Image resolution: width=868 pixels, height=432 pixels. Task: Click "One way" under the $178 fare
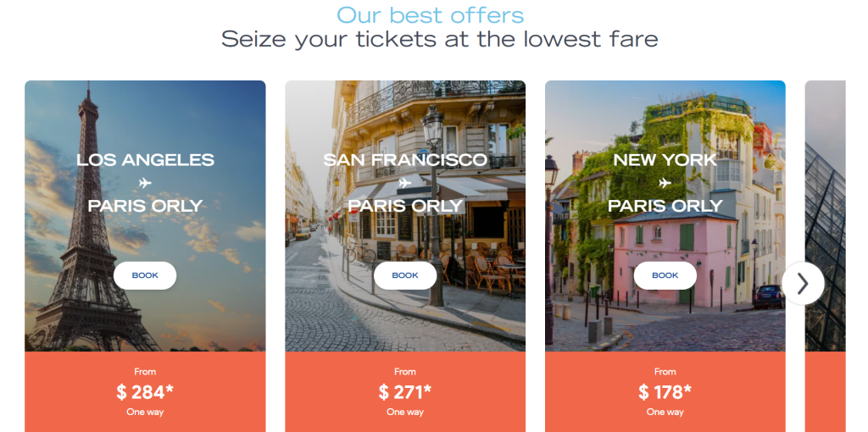[665, 413]
